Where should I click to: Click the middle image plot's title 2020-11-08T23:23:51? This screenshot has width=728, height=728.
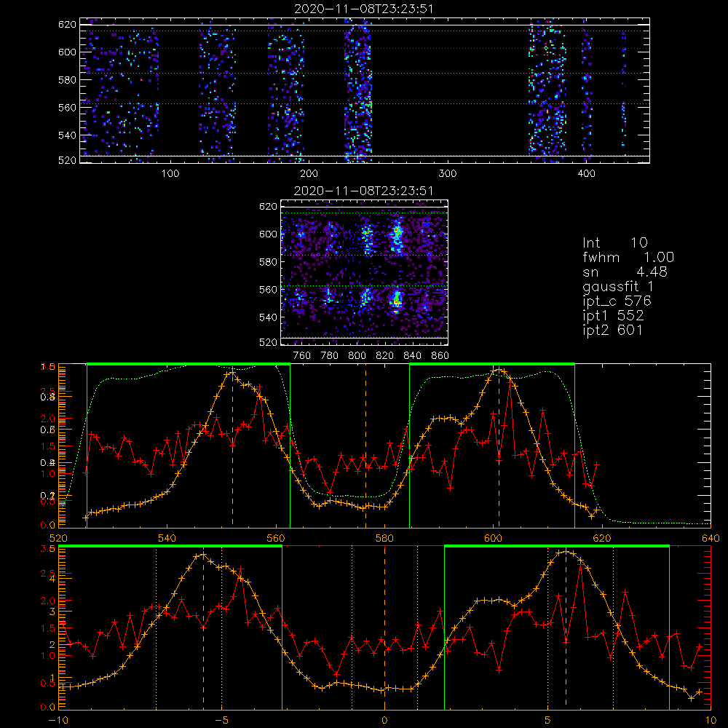363,191
